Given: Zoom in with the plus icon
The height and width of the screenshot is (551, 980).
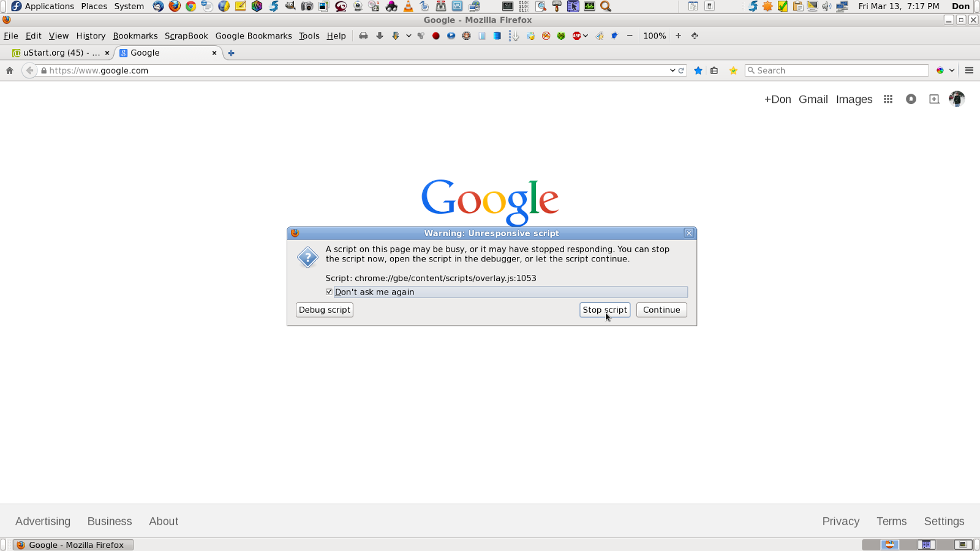Looking at the screenshot, I should point(678,36).
